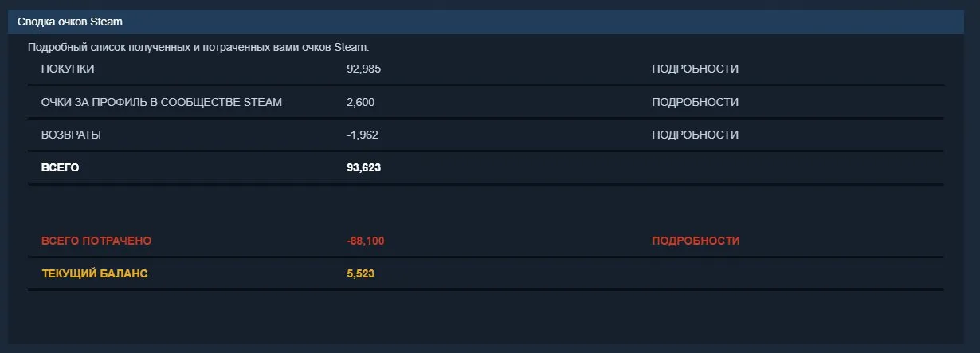This screenshot has height=353, width=980.
Task: Open ПОДРОБНОСТИ for community profile points
Action: tap(695, 102)
